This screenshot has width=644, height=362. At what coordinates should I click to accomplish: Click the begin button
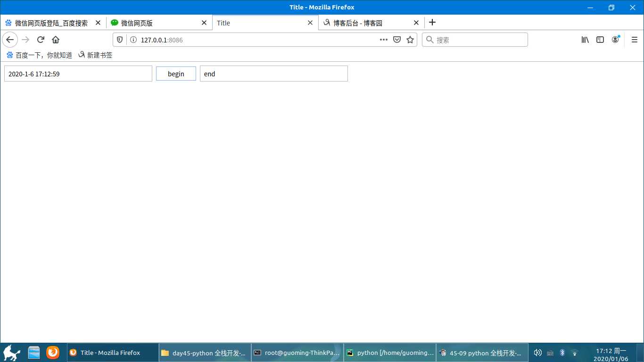(176, 74)
